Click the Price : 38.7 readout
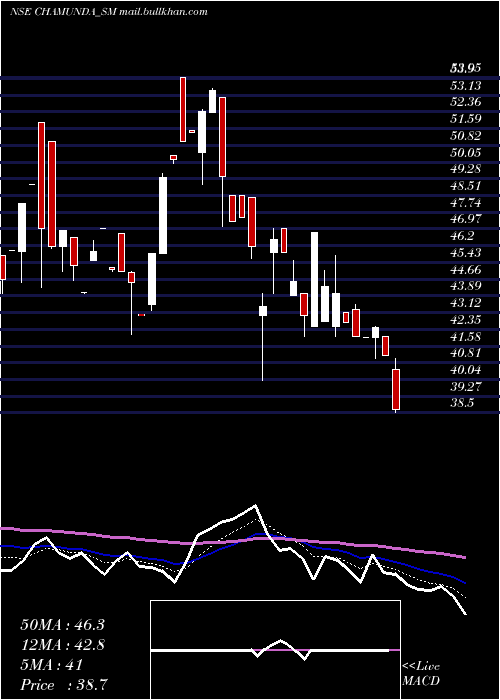Screen dimensions: 500x700 64,685
